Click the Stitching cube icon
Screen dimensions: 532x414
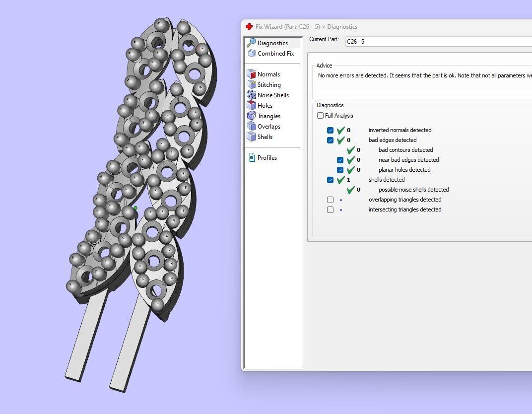[x=251, y=84]
